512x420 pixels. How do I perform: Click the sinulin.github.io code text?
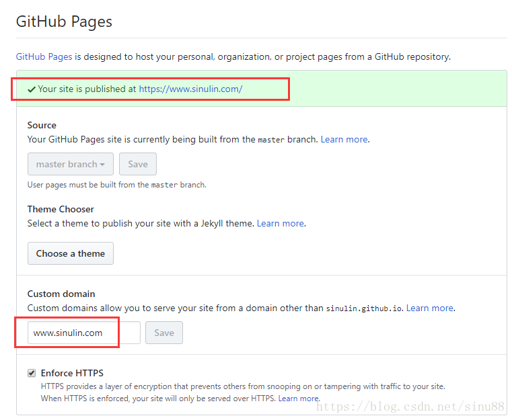tap(364, 308)
